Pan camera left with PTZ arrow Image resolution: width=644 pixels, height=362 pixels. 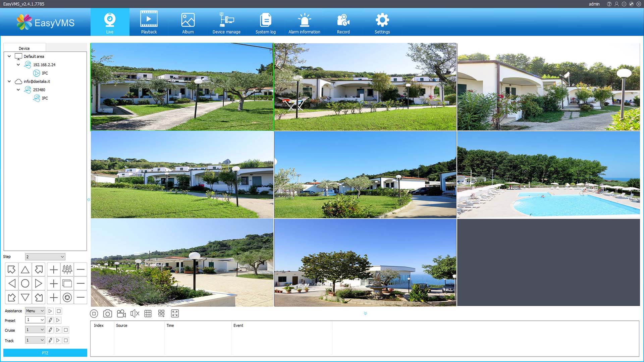pyautogui.click(x=12, y=284)
